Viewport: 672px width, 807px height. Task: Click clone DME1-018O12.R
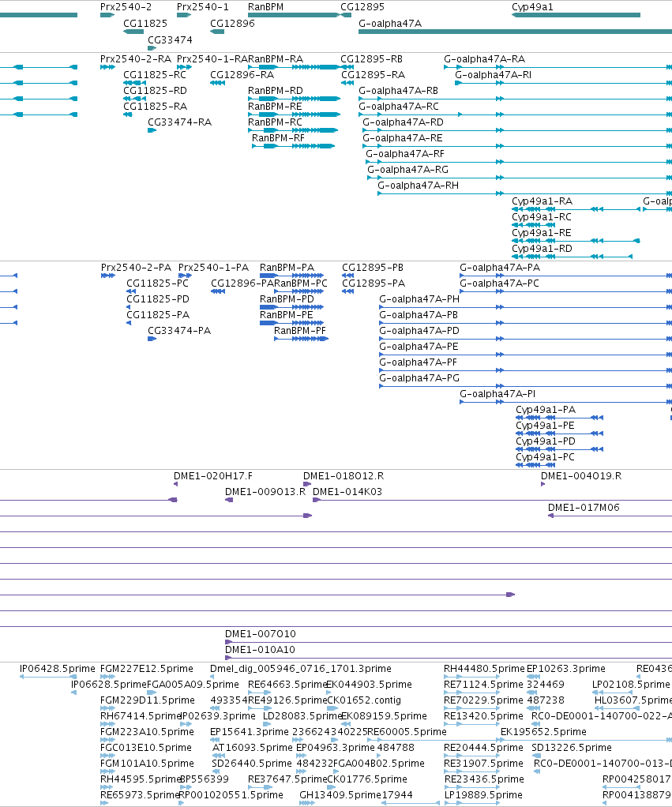coord(344,477)
